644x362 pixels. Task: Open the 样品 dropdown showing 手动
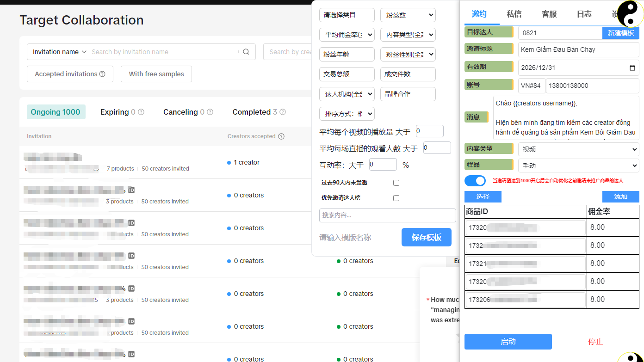(x=578, y=165)
